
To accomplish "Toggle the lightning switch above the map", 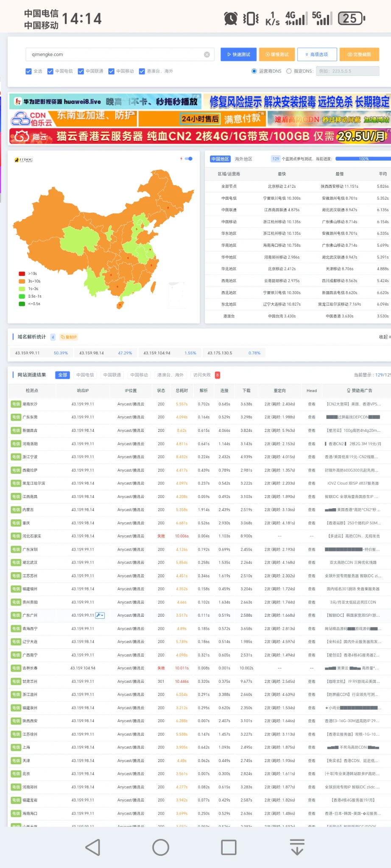I will (188, 159).
